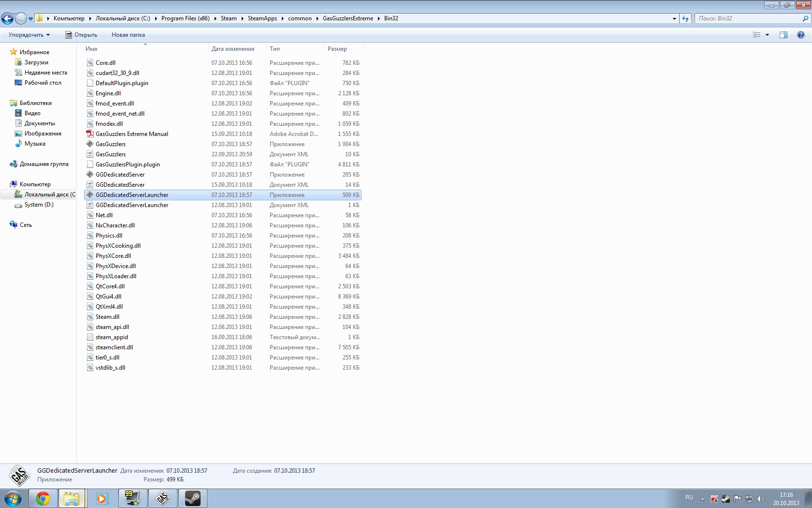Select the PhysXCore.dll file icon
This screenshot has width=812, height=508.
90,256
